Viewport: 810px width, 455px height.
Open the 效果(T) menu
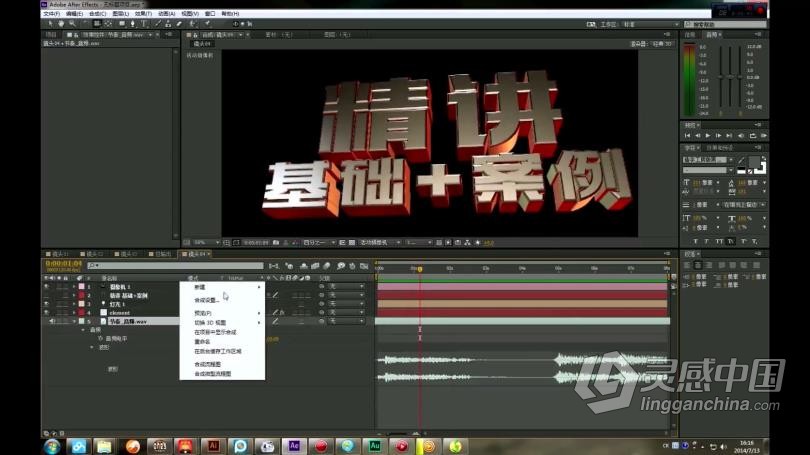(x=143, y=14)
